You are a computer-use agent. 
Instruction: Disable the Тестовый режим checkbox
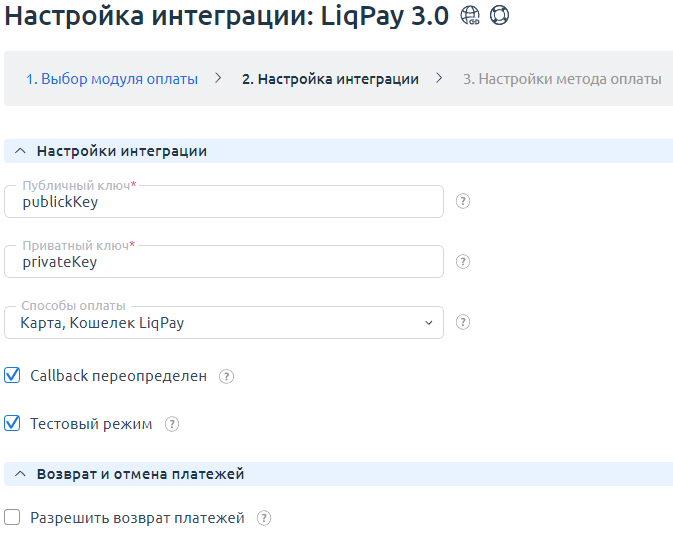pyautogui.click(x=13, y=424)
